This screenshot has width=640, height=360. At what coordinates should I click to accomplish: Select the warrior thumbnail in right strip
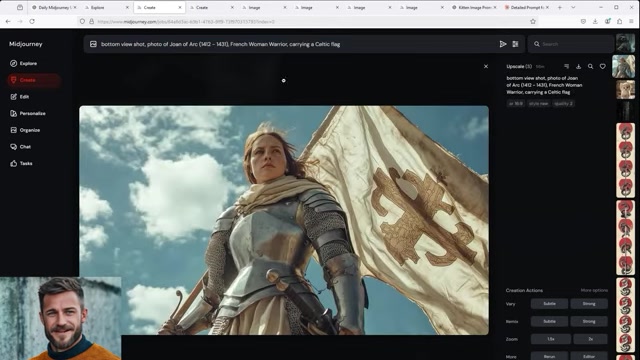623,66
